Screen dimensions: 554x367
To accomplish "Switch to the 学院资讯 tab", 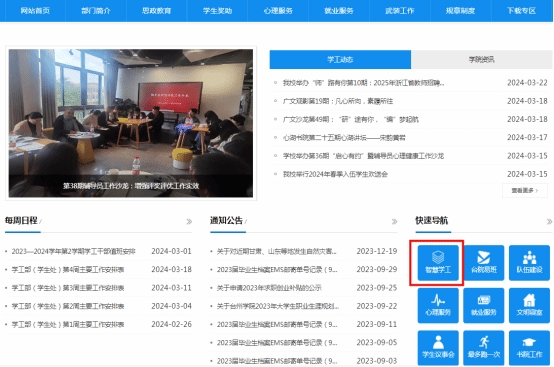I will [482, 60].
